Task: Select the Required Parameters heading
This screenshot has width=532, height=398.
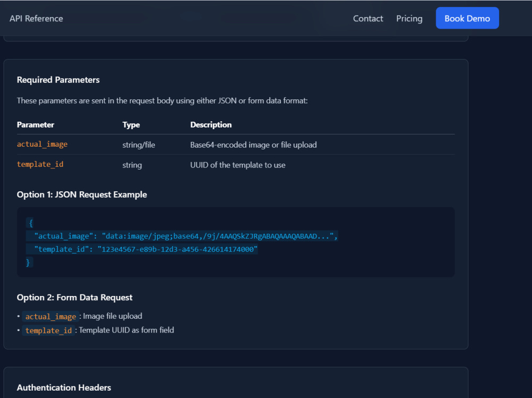Action: tap(58, 80)
